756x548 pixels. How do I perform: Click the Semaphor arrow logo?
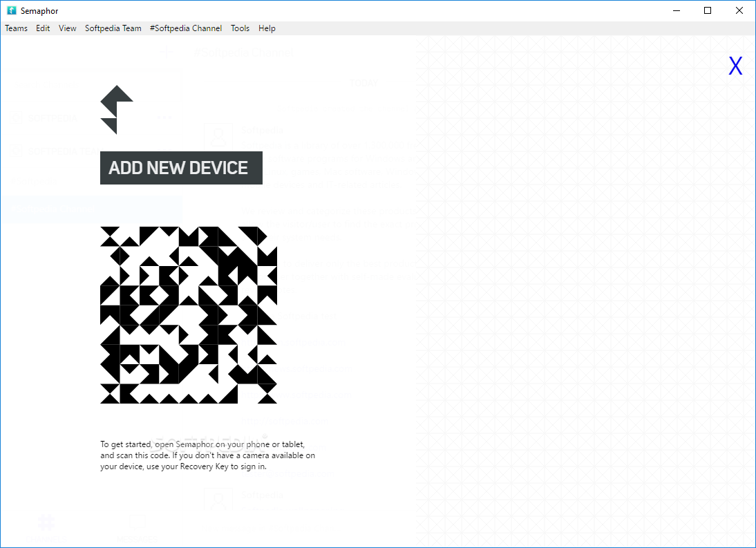pos(117,110)
